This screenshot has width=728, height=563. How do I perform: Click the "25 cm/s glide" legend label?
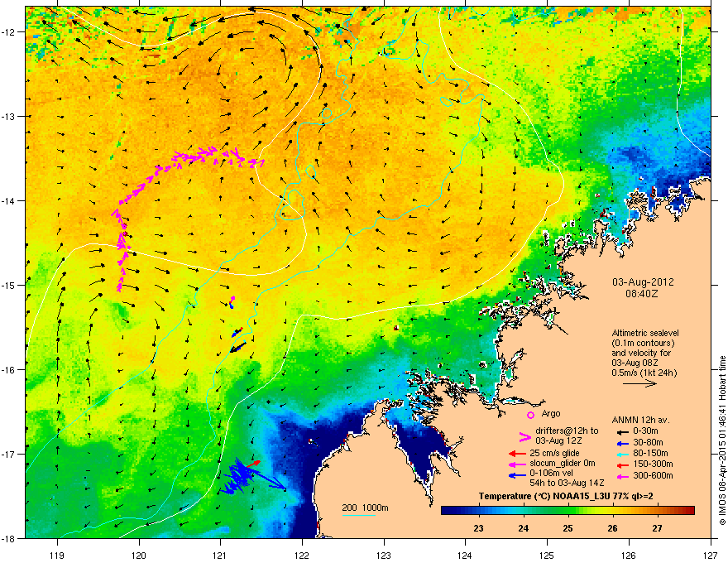click(554, 453)
